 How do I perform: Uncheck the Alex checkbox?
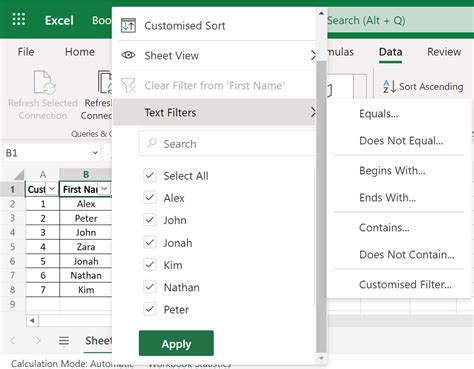pos(150,198)
